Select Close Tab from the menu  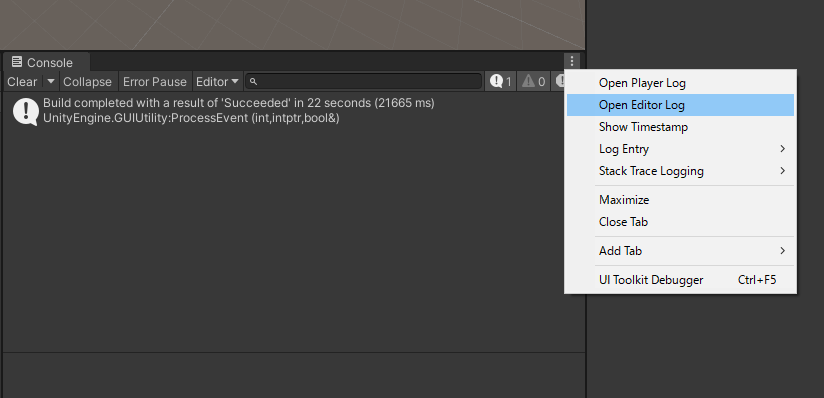pyautogui.click(x=680, y=222)
